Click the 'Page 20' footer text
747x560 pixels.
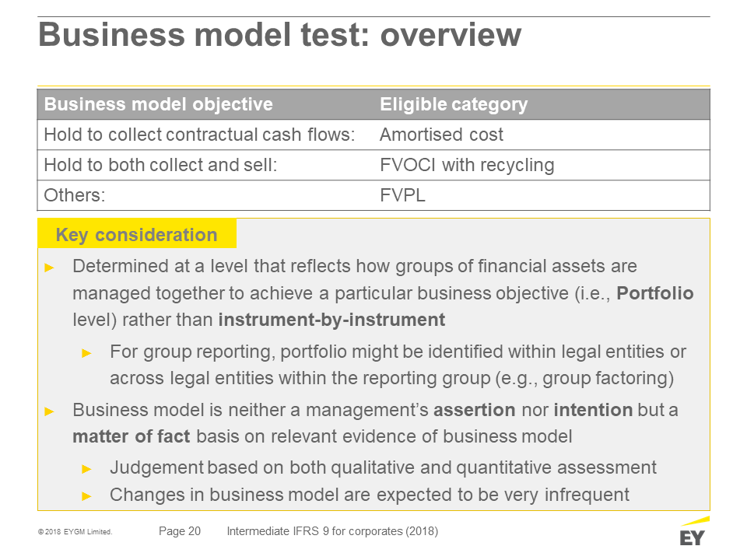point(180,531)
